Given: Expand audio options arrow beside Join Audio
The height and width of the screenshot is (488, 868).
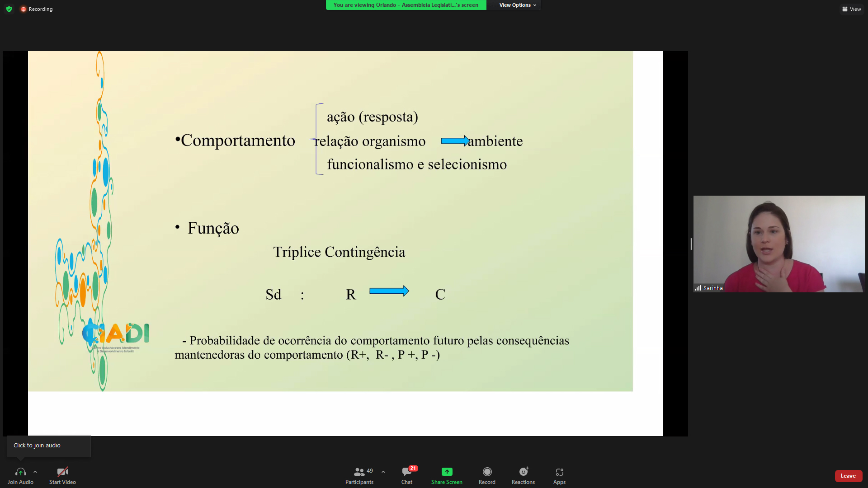Looking at the screenshot, I should click(35, 472).
